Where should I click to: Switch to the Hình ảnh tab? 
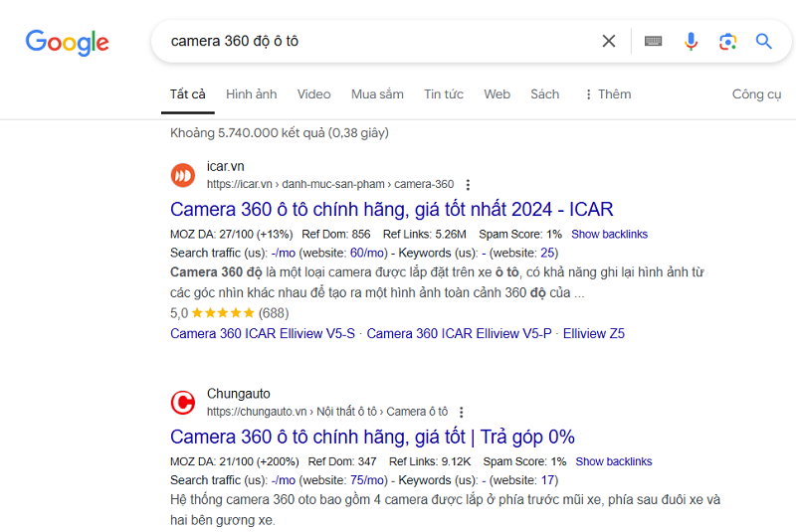point(252,94)
